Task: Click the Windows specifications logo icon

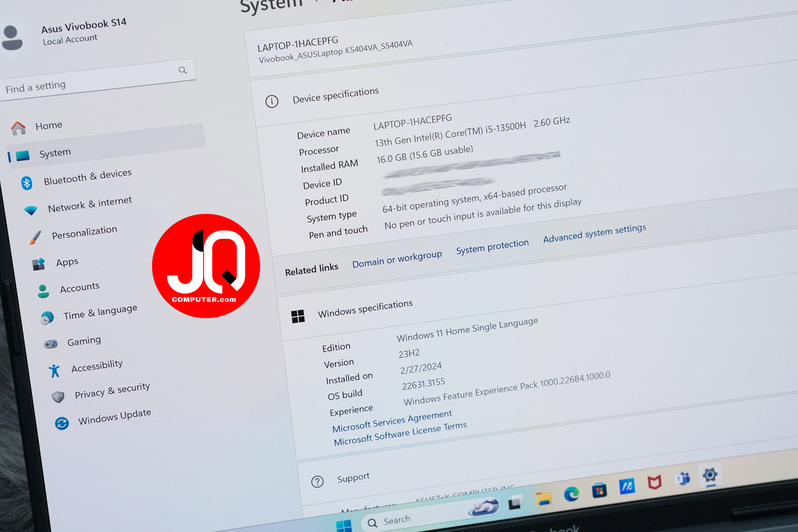Action: click(298, 316)
